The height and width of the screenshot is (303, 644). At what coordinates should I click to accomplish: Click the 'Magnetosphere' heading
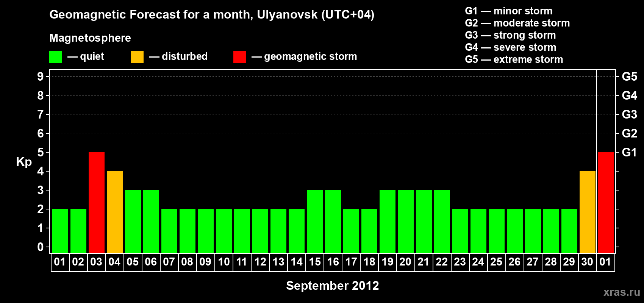90,38
